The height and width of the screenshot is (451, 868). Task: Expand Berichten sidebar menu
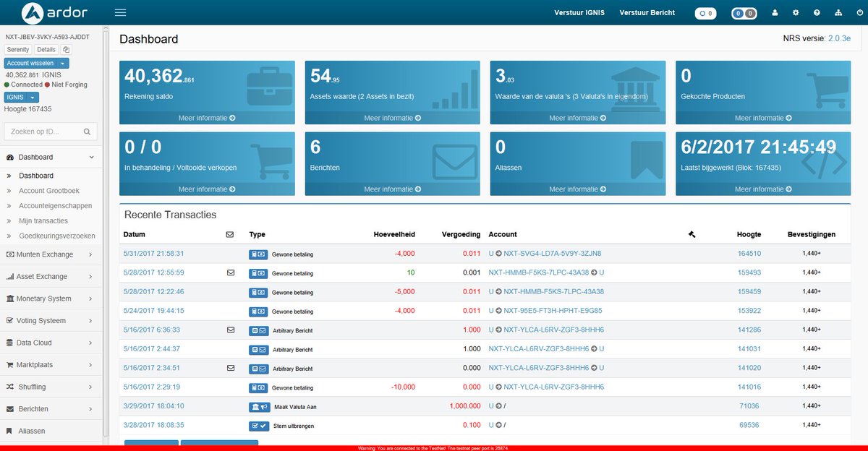pyautogui.click(x=51, y=408)
